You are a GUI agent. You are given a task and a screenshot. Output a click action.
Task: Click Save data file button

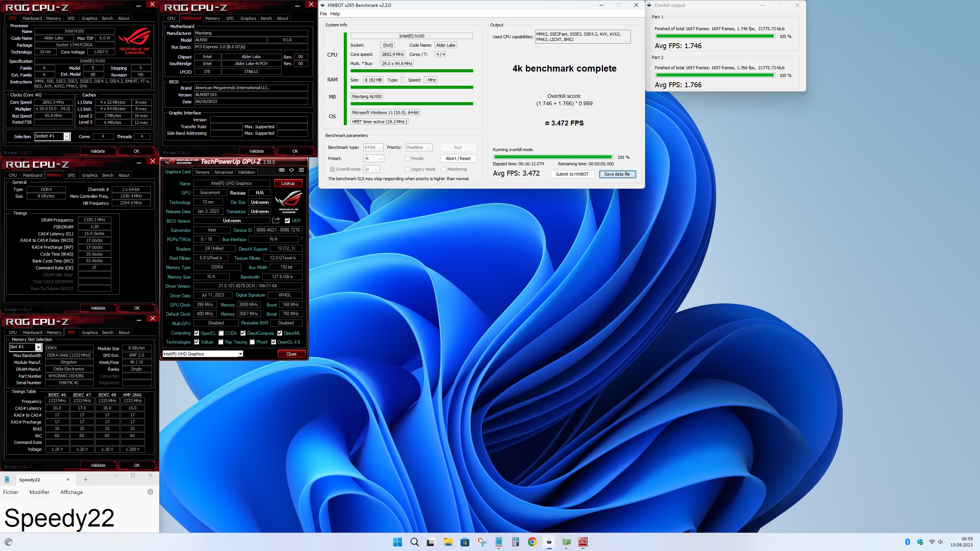[617, 174]
